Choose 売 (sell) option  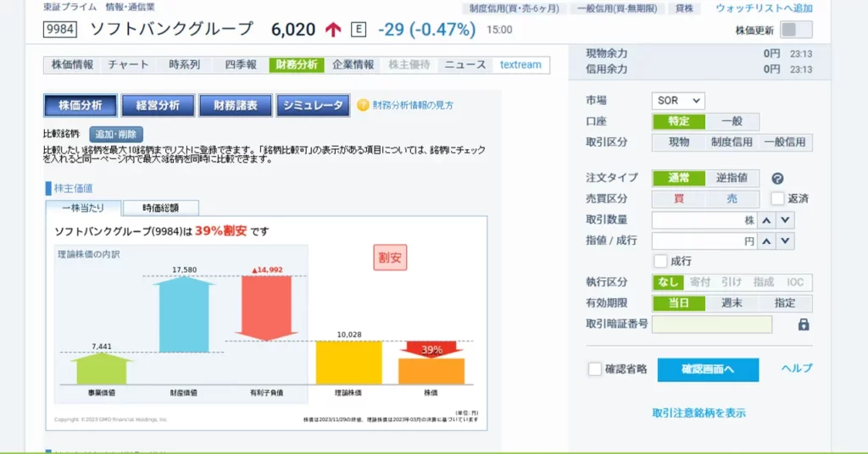[732, 199]
